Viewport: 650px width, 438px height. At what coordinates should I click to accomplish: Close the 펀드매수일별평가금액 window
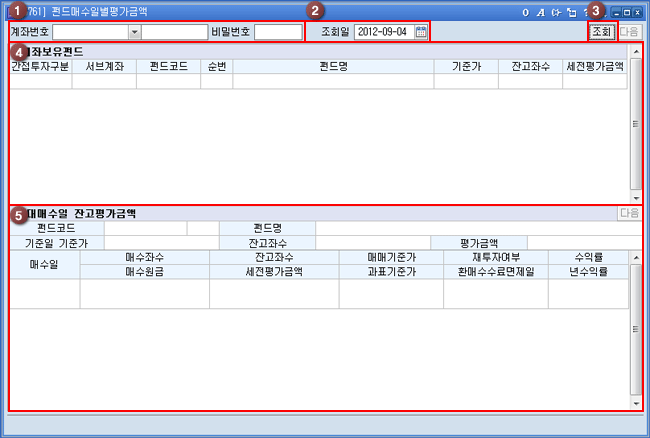(637, 12)
